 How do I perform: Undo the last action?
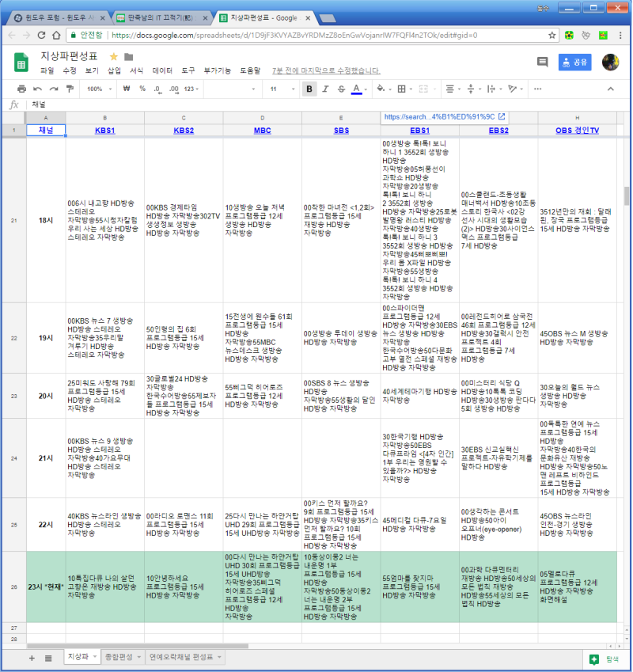coord(38,89)
